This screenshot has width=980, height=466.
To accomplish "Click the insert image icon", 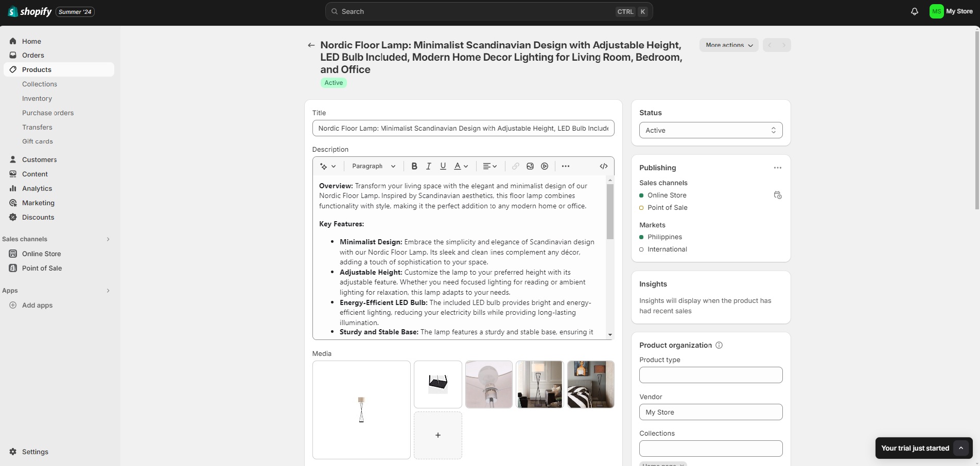I will coord(530,166).
